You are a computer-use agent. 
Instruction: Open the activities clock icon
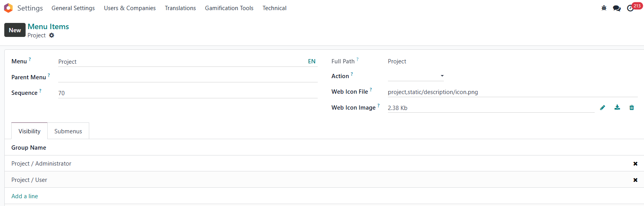pos(630,8)
